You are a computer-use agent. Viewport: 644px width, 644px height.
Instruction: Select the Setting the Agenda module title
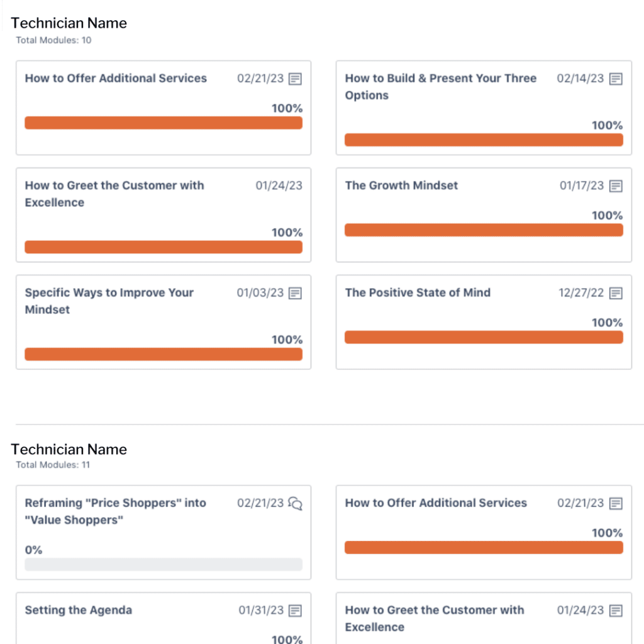[x=78, y=610]
